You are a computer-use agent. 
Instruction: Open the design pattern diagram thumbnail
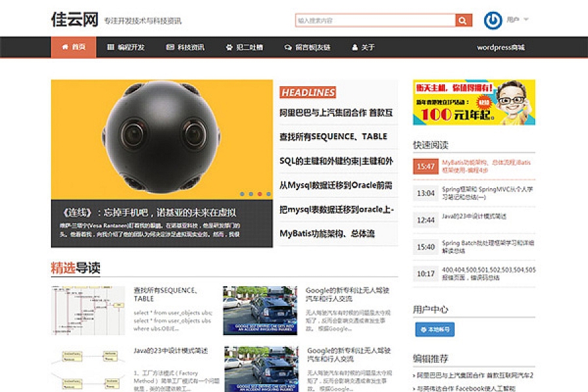[x=88, y=370]
